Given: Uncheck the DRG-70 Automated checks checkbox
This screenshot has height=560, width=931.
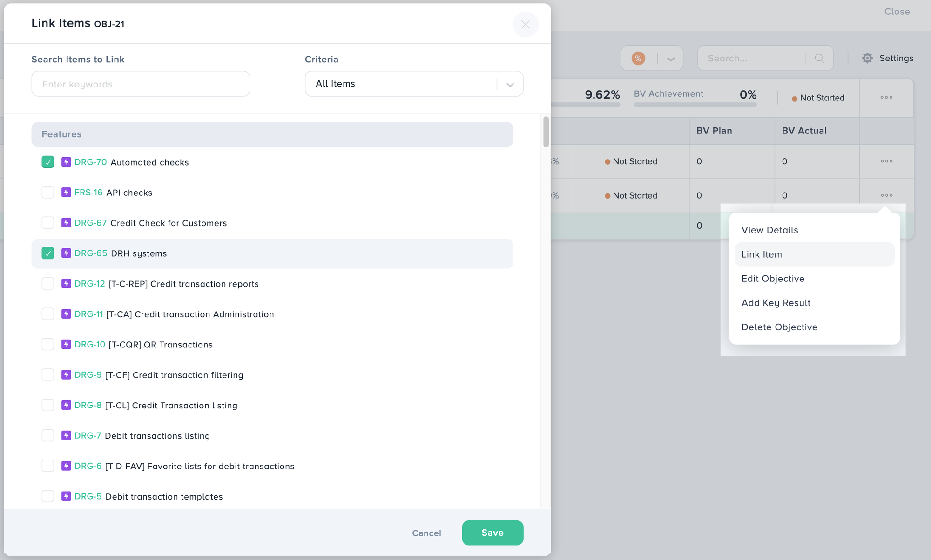Looking at the screenshot, I should coord(47,162).
